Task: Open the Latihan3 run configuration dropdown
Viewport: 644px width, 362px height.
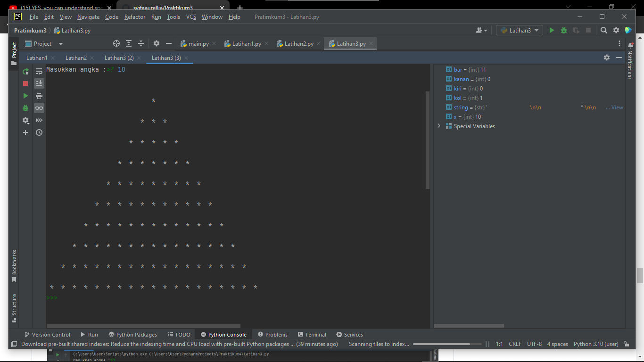Action: 519,30
